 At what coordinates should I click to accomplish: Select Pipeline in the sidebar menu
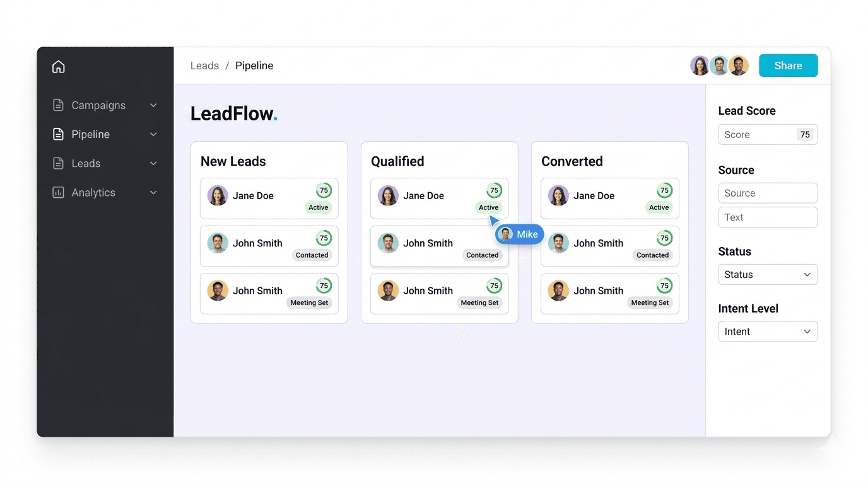coord(91,134)
